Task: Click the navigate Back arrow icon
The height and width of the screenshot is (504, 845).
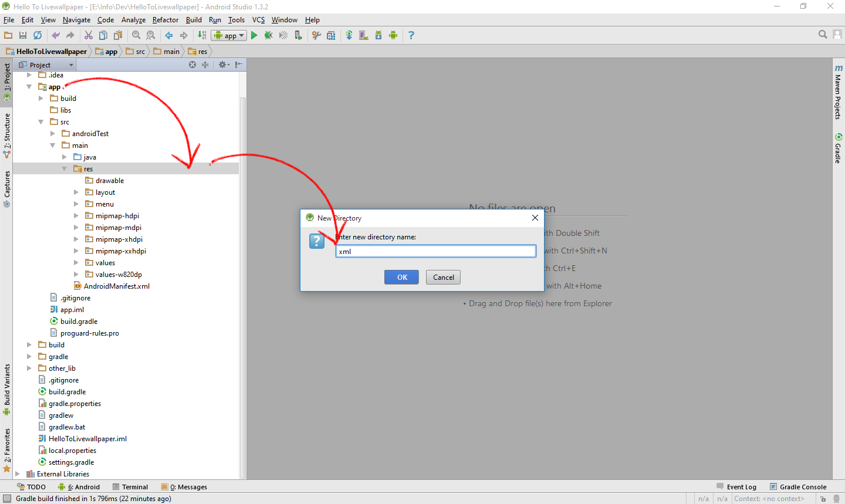Action: [x=169, y=35]
